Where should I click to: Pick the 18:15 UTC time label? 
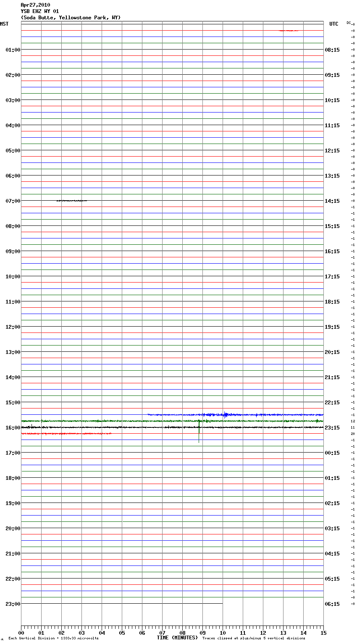click(x=332, y=302)
